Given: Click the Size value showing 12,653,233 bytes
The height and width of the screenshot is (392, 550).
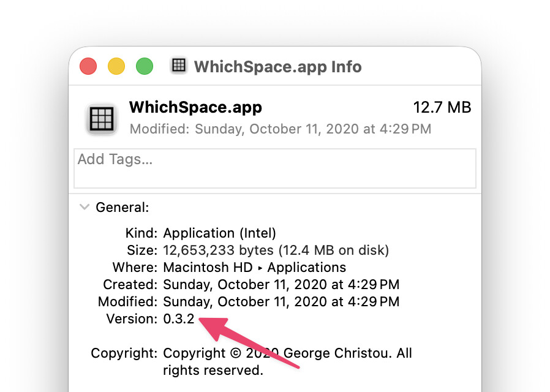Looking at the screenshot, I should [x=276, y=251].
